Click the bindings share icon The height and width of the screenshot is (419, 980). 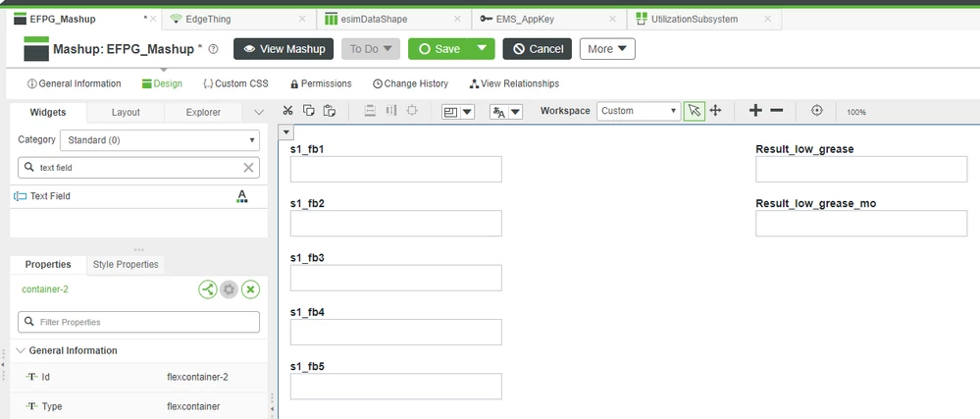point(208,289)
